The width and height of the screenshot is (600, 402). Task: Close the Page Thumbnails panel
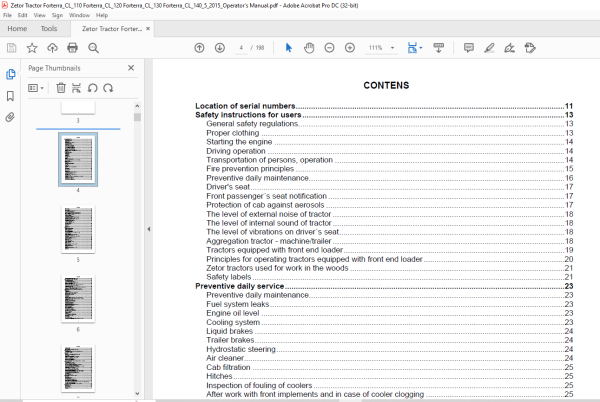point(131,68)
